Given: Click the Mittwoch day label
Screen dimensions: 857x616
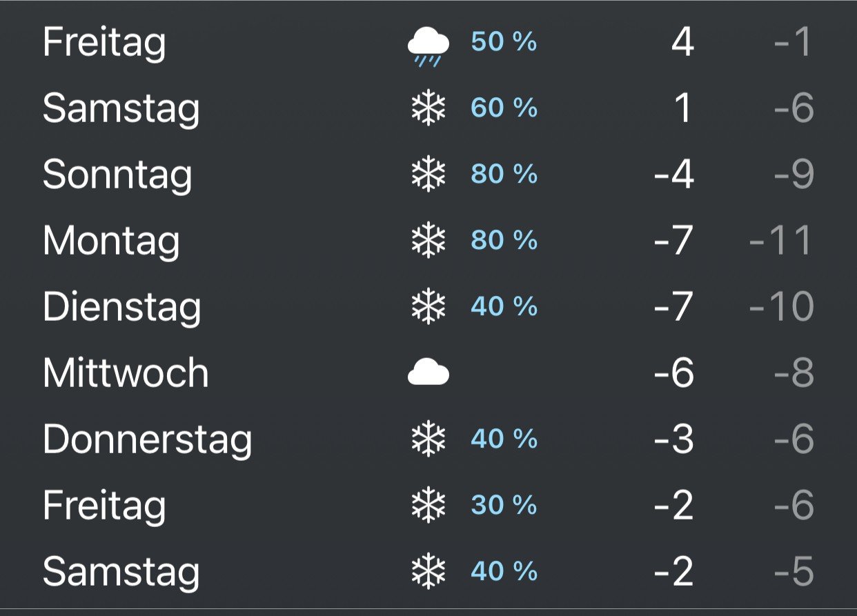Looking at the screenshot, I should click(x=126, y=373).
